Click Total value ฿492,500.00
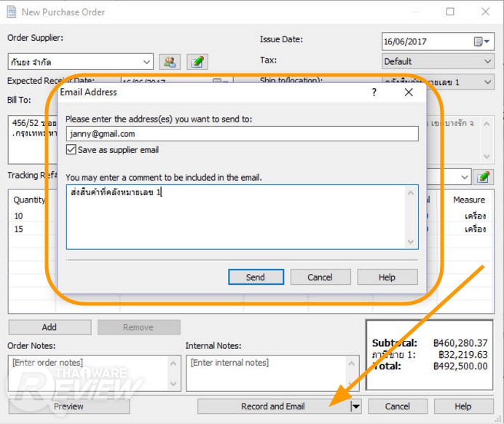This screenshot has width=504, height=424. 460,366
